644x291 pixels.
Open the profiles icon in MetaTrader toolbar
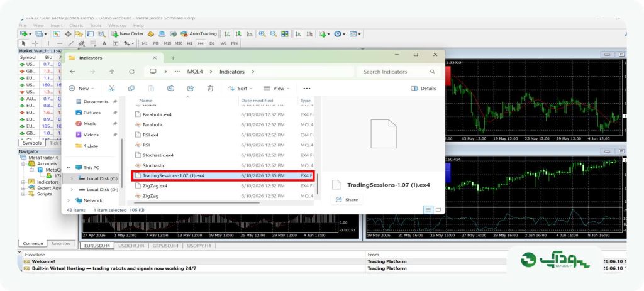point(40,34)
